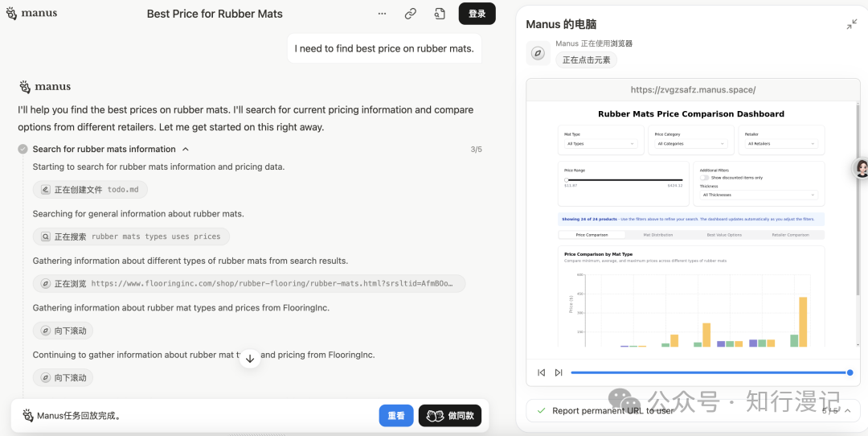The height and width of the screenshot is (436, 868).
Task: Click the Manus任务回放完成 status text
Action: click(79, 416)
